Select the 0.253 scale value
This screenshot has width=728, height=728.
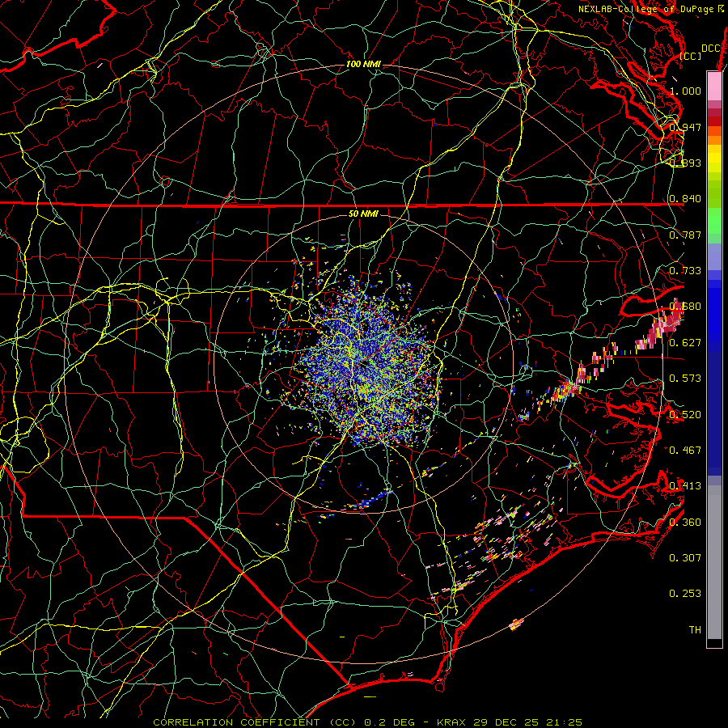[685, 594]
